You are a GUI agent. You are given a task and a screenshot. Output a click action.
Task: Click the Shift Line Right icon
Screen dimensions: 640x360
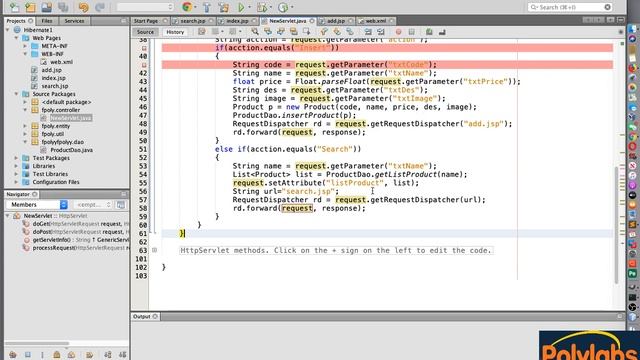click(x=381, y=31)
